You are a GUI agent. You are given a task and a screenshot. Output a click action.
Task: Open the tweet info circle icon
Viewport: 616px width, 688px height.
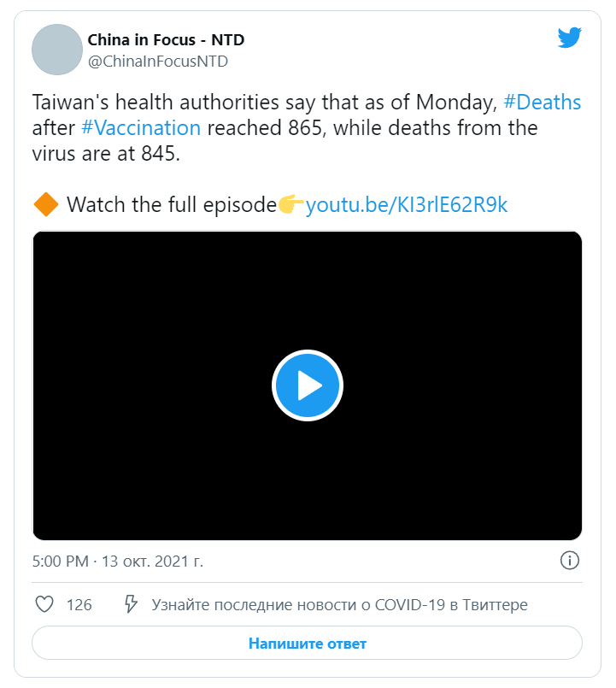(570, 561)
